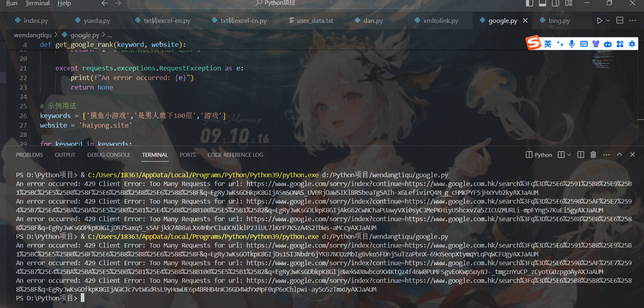The width and height of the screenshot is (644, 308).
Task: Open Sogou skin shirt icon
Action: 596,44
